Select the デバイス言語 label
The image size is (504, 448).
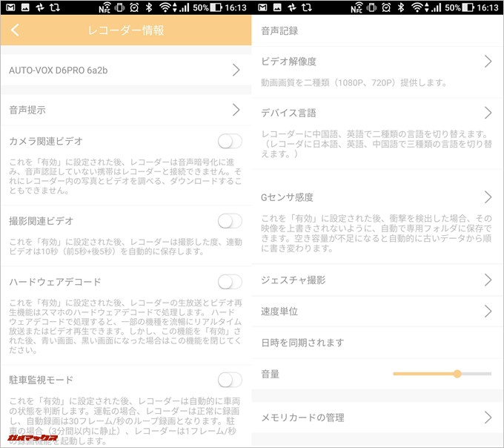[x=288, y=113]
